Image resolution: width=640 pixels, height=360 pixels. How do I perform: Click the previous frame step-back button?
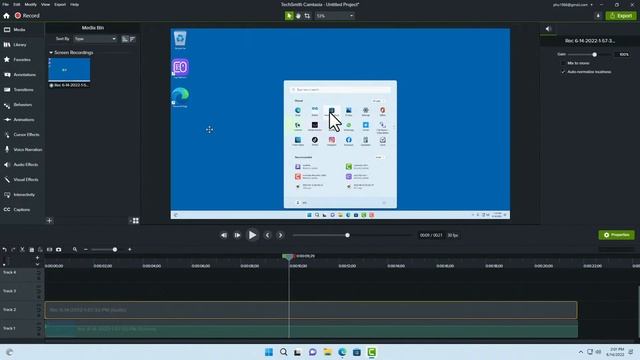pyautogui.click(x=224, y=235)
